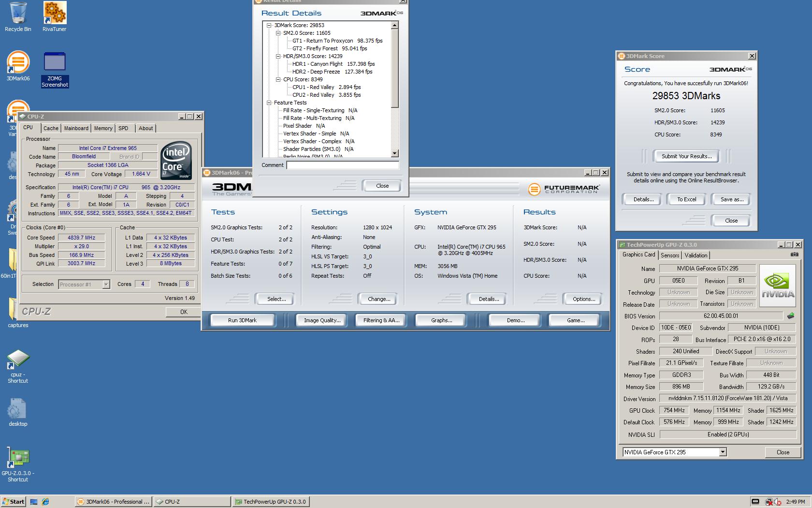Screen dimensions: 812x508
Task: Click the Demo button
Action: [x=516, y=320]
